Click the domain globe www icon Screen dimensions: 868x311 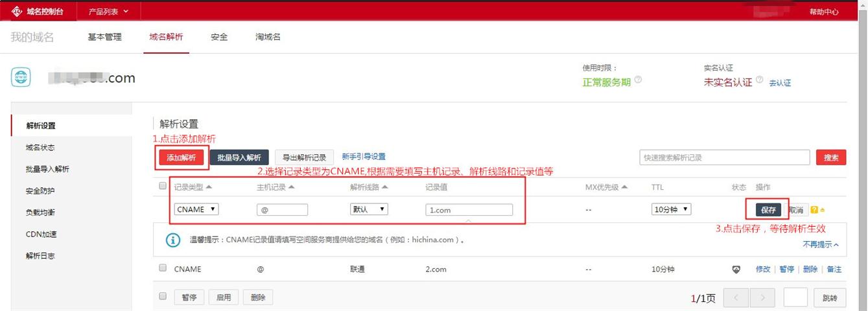[x=21, y=77]
